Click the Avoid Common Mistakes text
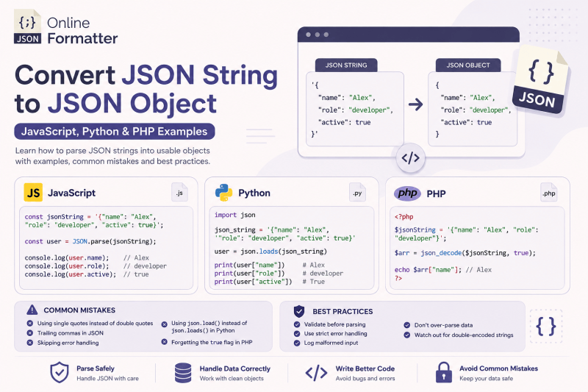This screenshot has height=392, width=588. (499, 368)
